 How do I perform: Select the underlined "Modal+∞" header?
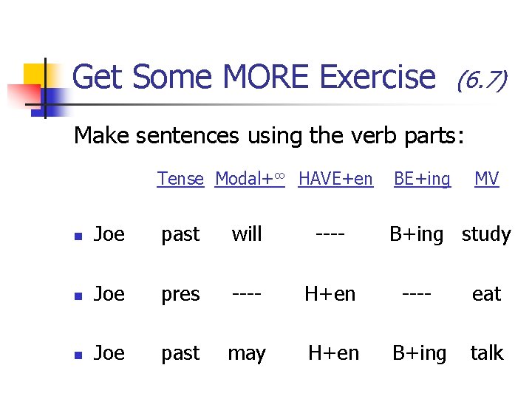click(x=250, y=179)
